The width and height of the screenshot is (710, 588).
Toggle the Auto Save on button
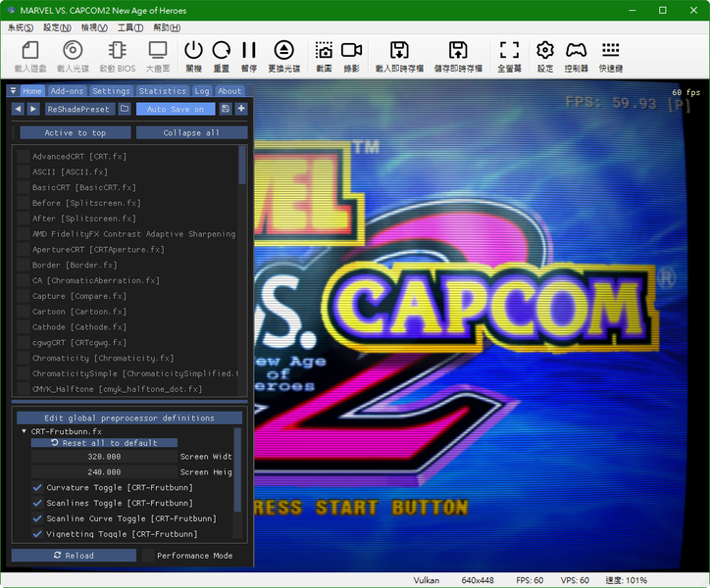[x=176, y=109]
